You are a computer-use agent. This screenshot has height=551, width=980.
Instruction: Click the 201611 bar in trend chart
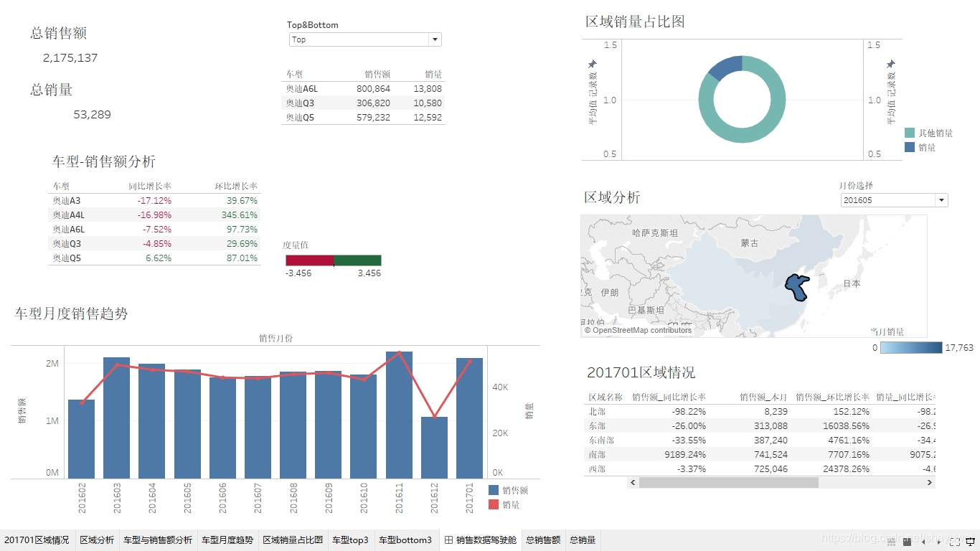click(399, 415)
